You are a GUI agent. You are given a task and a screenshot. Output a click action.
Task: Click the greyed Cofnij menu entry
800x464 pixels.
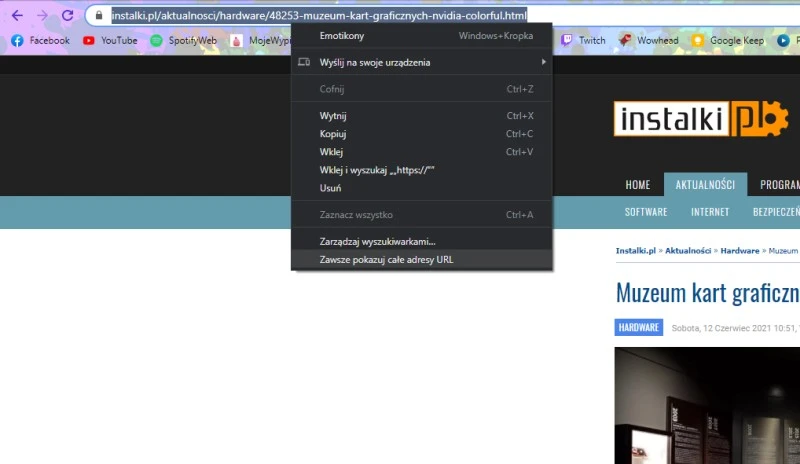pyautogui.click(x=421, y=89)
